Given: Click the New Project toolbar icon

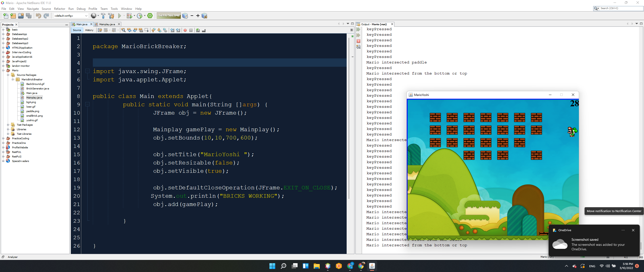Looking at the screenshot, I should [13, 16].
